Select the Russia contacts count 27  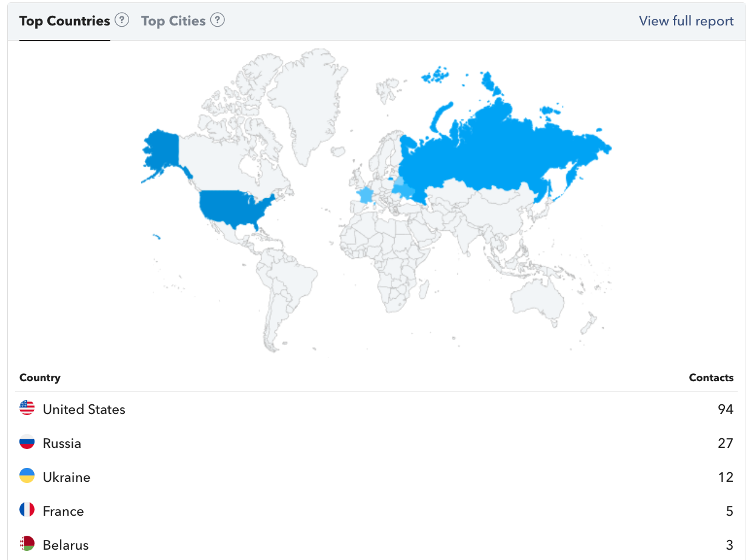(726, 443)
